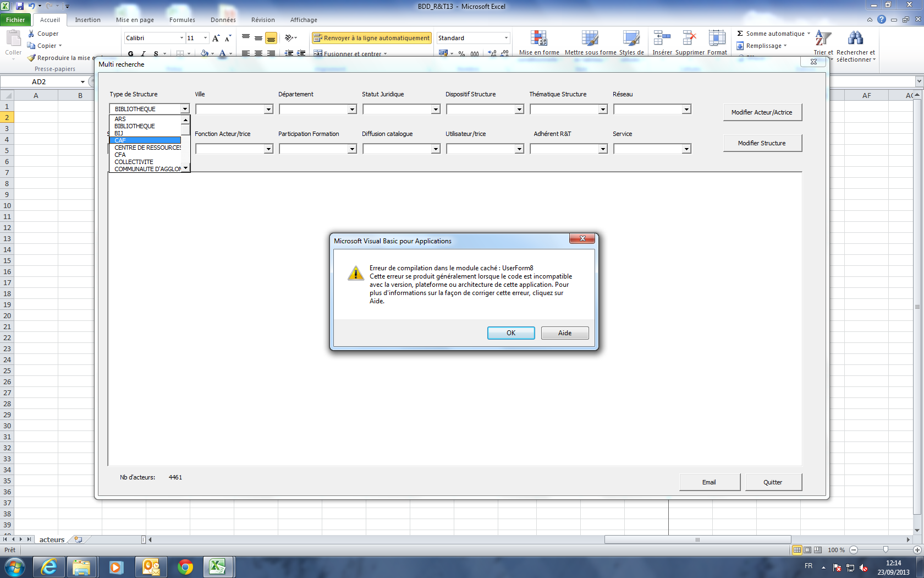
Task: Open the Standard number format dropdown
Action: click(506, 38)
